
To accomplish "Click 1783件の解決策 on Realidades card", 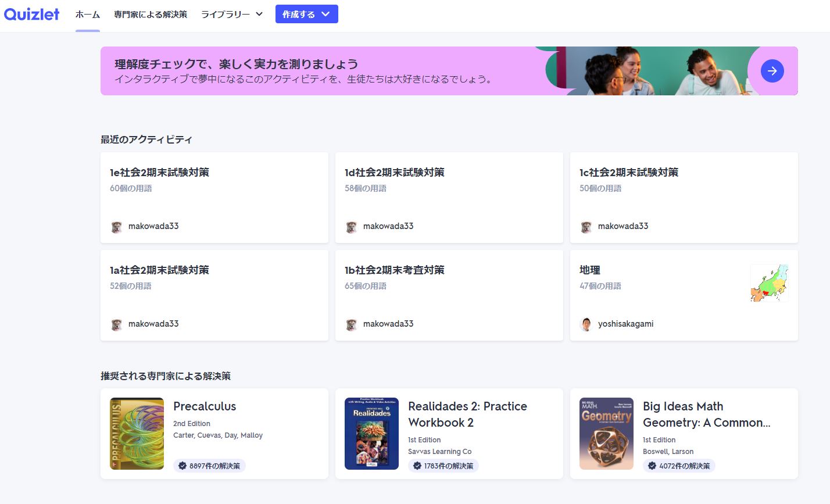I will tap(448, 466).
